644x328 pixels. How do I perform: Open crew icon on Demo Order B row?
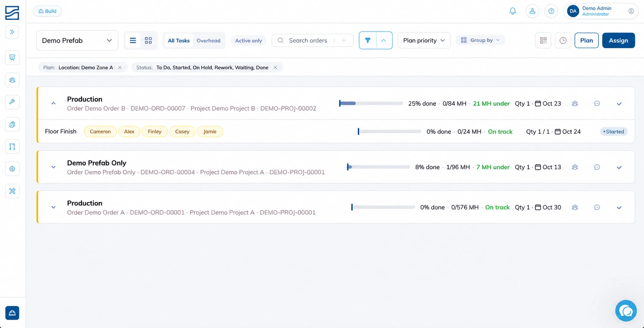[x=575, y=103]
